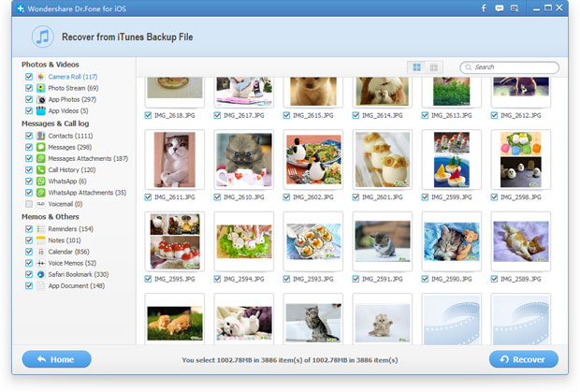Click the WhatsApp Attachments icon
Image resolution: width=580 pixels, height=392 pixels.
[40, 193]
